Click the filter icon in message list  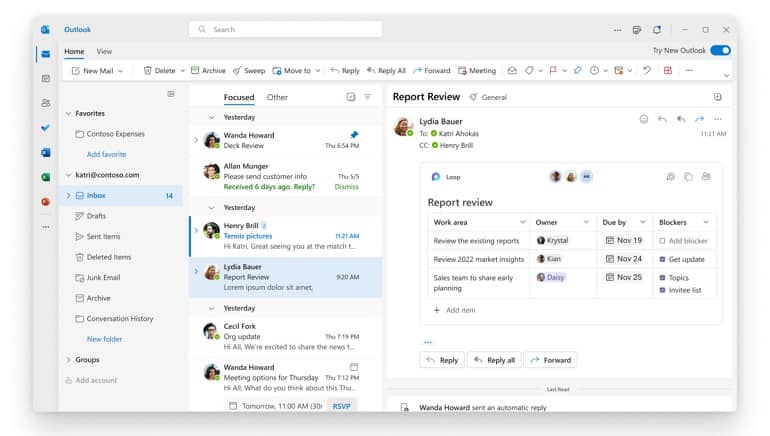pos(367,97)
